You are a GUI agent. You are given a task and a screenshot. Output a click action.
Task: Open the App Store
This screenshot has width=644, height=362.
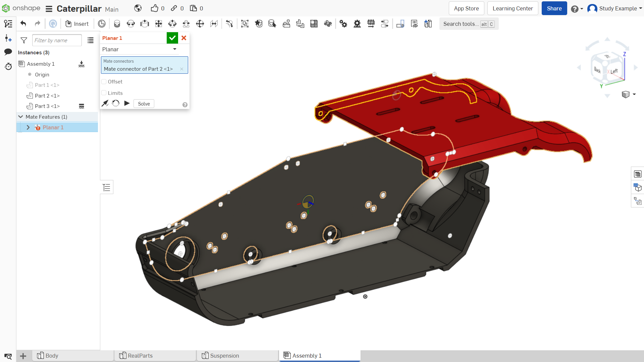tap(466, 8)
